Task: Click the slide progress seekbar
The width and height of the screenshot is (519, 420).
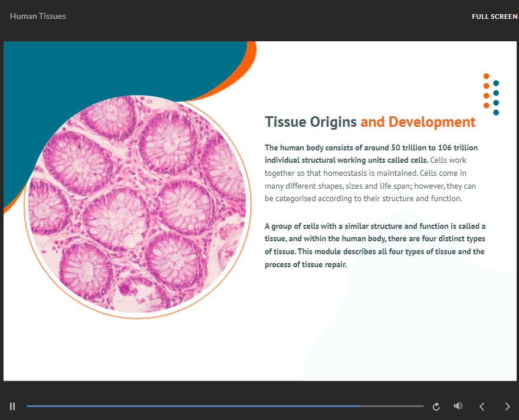Action: pos(225,406)
